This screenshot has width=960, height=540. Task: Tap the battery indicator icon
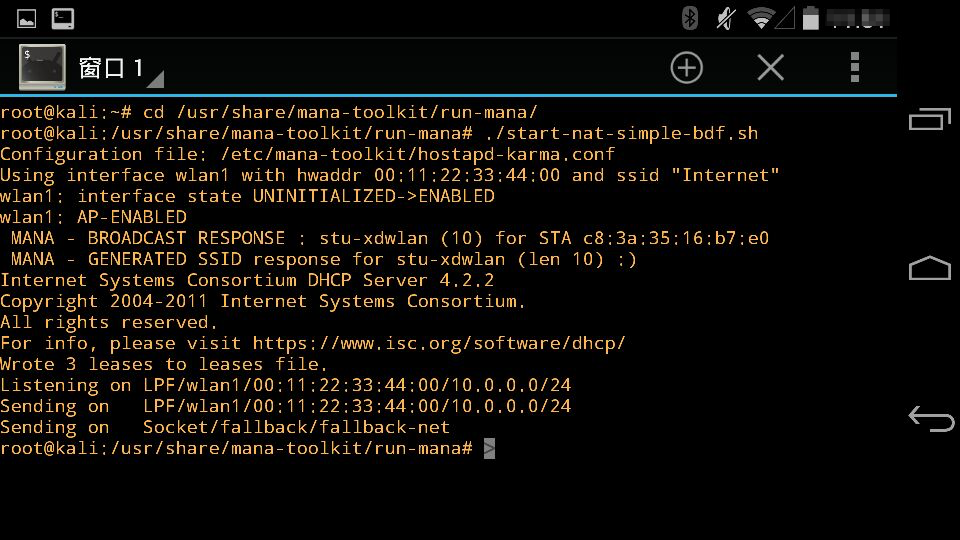click(811, 18)
